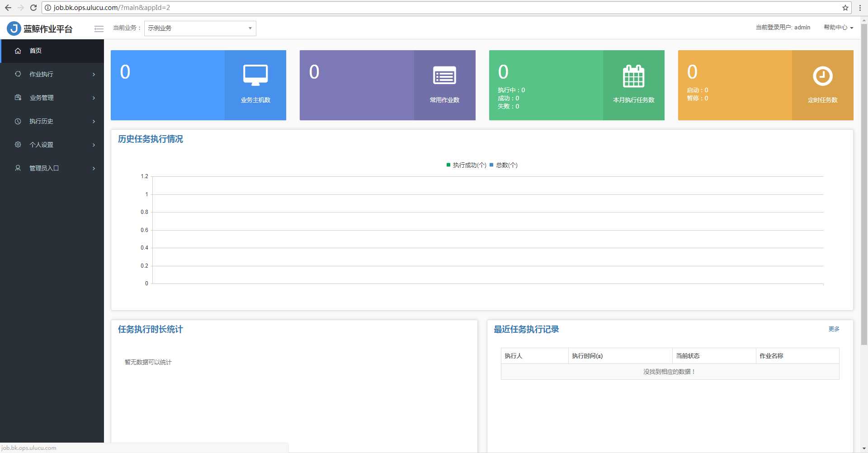The image size is (868, 453).
Task: Click the 当前状态 column header
Action: [714, 356]
